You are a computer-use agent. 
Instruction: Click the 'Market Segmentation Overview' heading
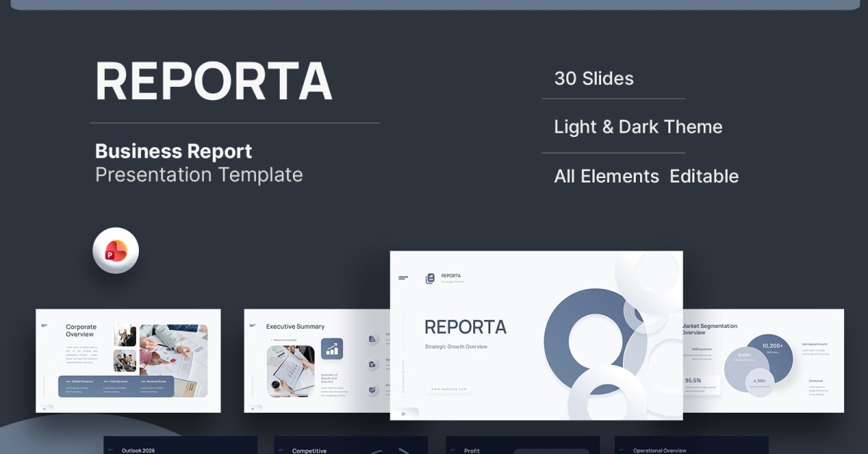(710, 329)
